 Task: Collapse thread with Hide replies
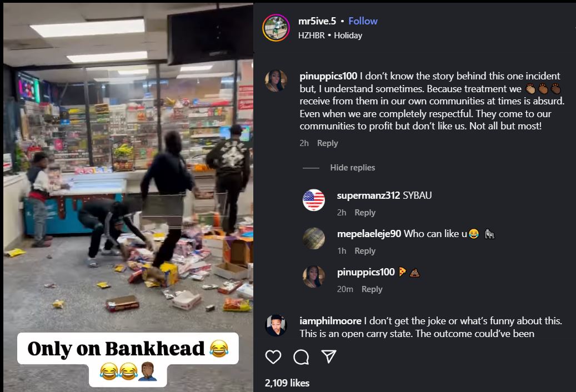pos(352,168)
